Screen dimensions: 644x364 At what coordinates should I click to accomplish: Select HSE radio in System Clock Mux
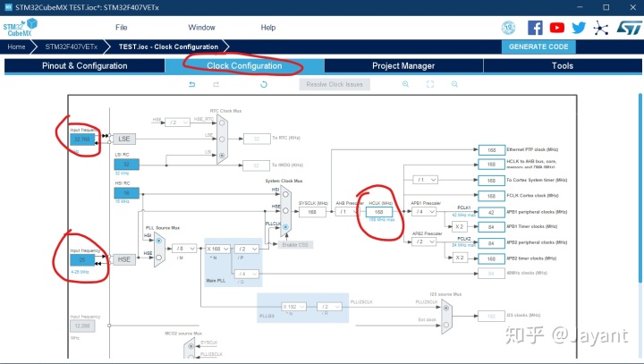285,210
